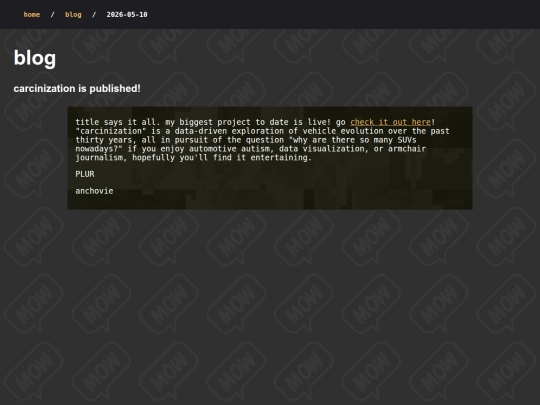Click the 'title says it all' post paragraph
The width and height of the screenshot is (540, 405).
point(262,140)
